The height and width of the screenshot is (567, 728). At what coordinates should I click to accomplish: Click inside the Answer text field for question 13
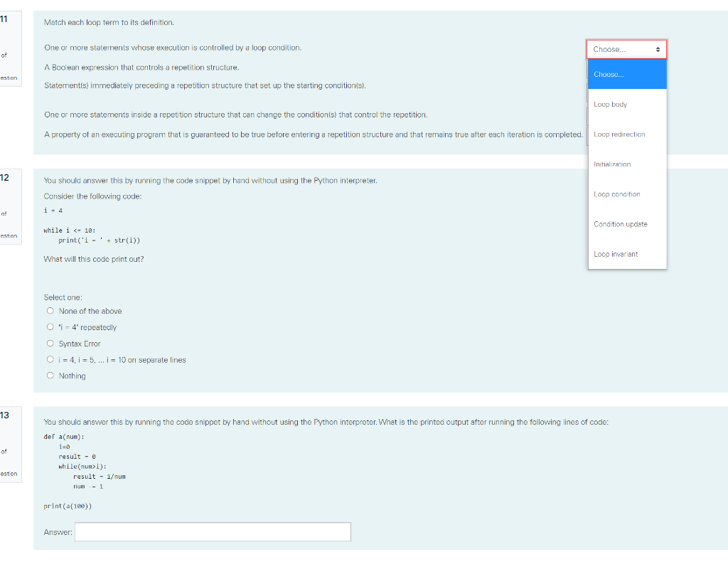212,531
